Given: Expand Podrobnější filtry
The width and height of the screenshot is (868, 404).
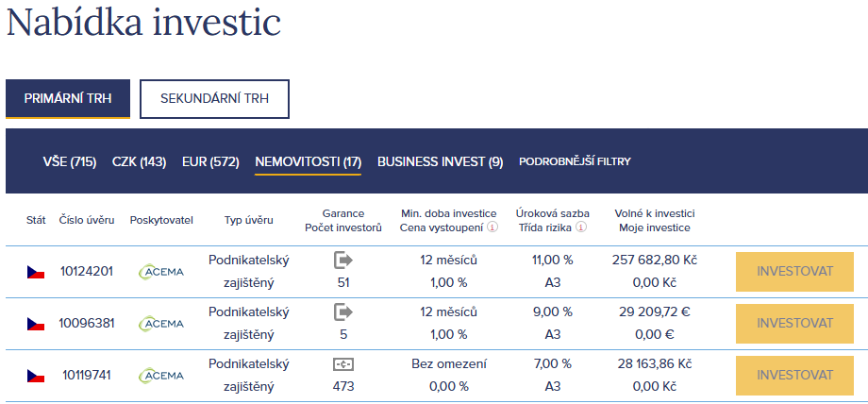Looking at the screenshot, I should click(x=575, y=161).
